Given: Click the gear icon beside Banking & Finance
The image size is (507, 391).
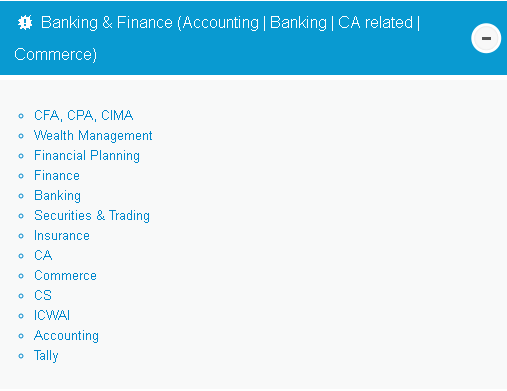Looking at the screenshot, I should pos(25,23).
